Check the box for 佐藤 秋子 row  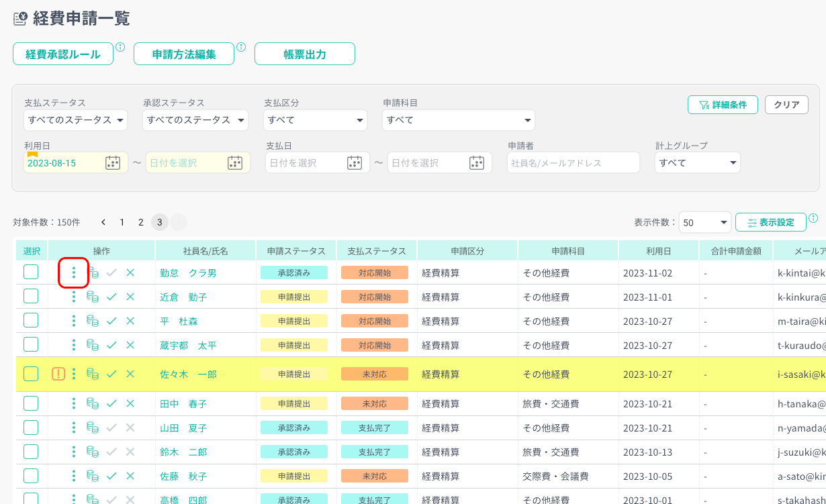pos(31,476)
